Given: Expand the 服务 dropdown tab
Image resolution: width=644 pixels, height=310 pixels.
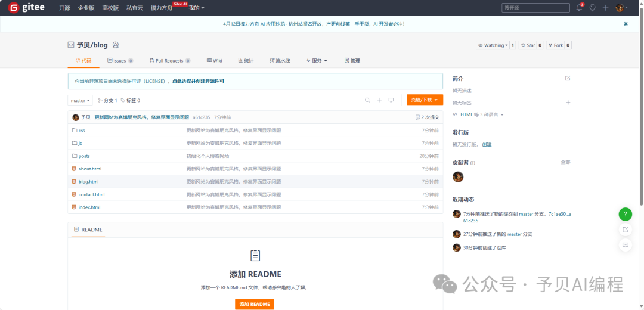Looking at the screenshot, I should click(316, 61).
